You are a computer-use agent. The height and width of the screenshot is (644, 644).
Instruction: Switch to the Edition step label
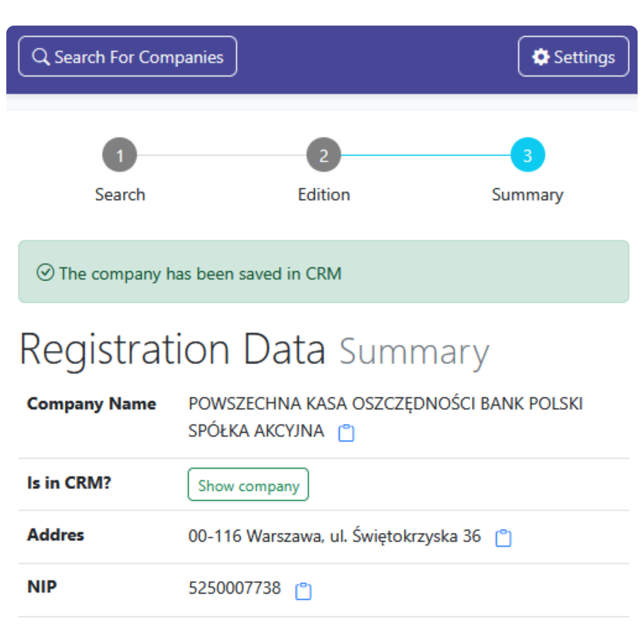[324, 195]
